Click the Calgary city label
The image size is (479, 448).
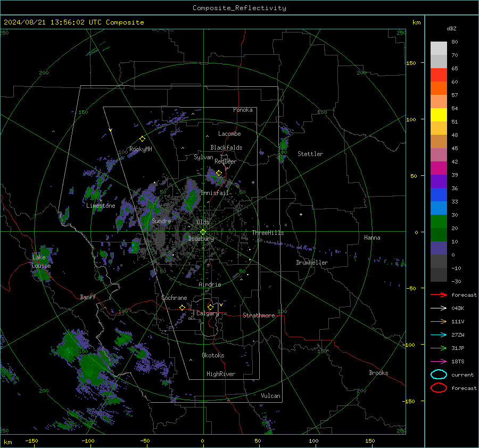[208, 313]
